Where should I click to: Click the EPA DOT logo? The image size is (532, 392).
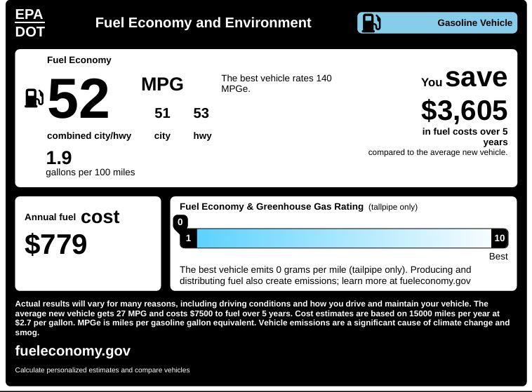point(29,23)
